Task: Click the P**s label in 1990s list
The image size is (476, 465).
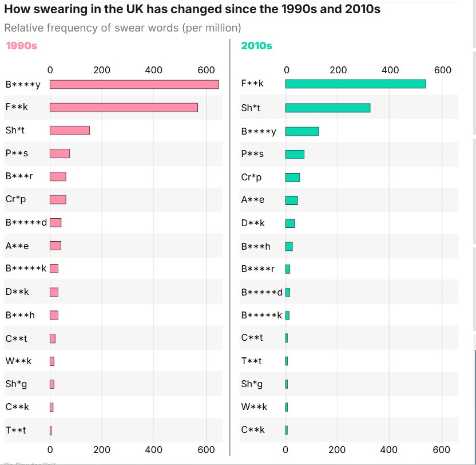Action: coord(17,153)
